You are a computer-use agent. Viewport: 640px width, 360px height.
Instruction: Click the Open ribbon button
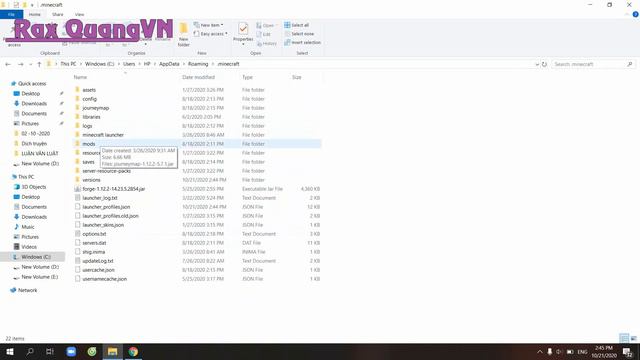tap(265, 25)
